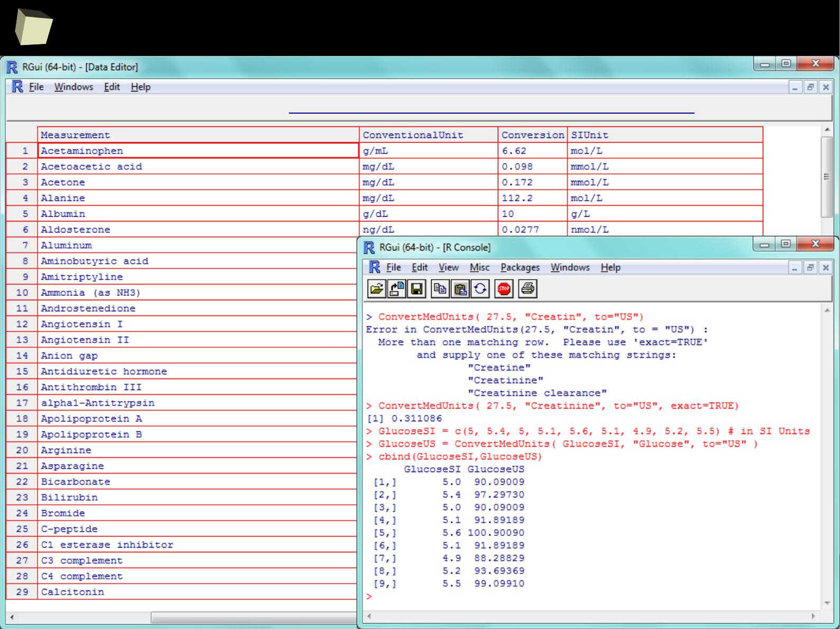The height and width of the screenshot is (629, 840).
Task: Click the ConventionalUnit column header
Action: [428, 135]
